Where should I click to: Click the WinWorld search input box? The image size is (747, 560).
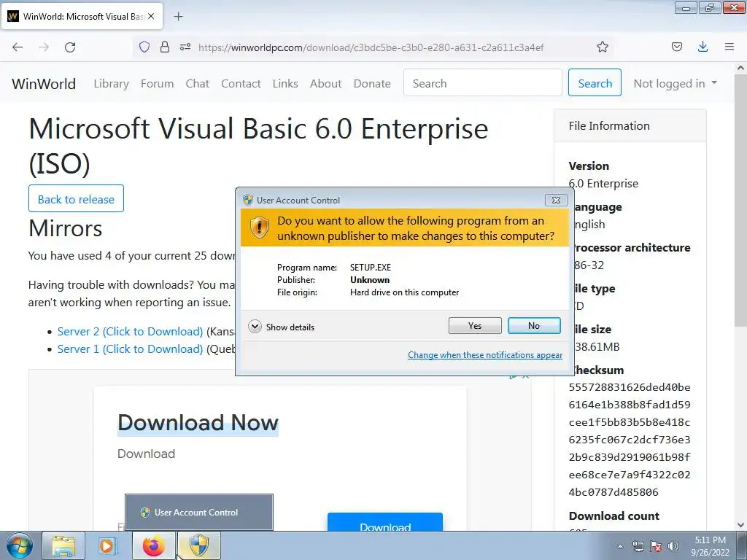click(x=483, y=83)
